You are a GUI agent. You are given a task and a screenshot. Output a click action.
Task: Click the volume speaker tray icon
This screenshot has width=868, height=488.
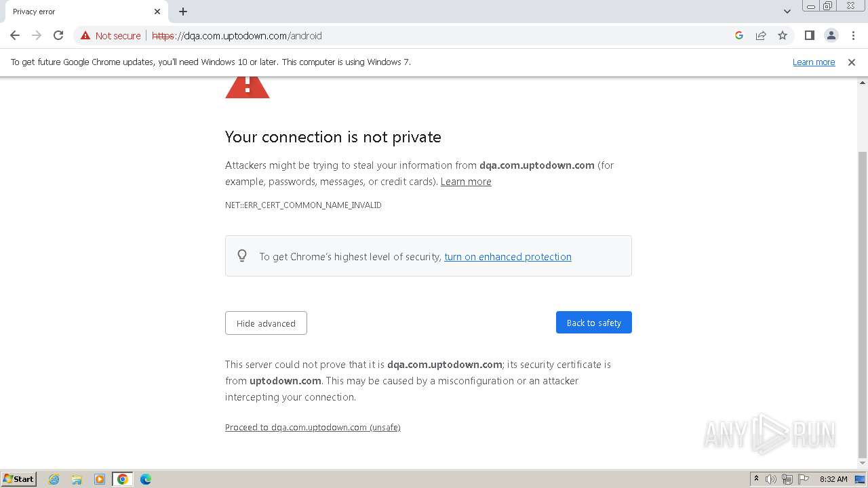tap(771, 479)
